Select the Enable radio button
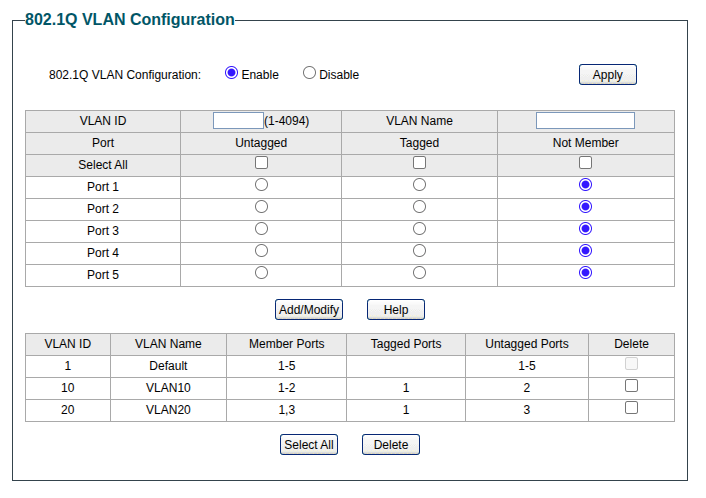The height and width of the screenshot is (498, 706). (x=231, y=73)
